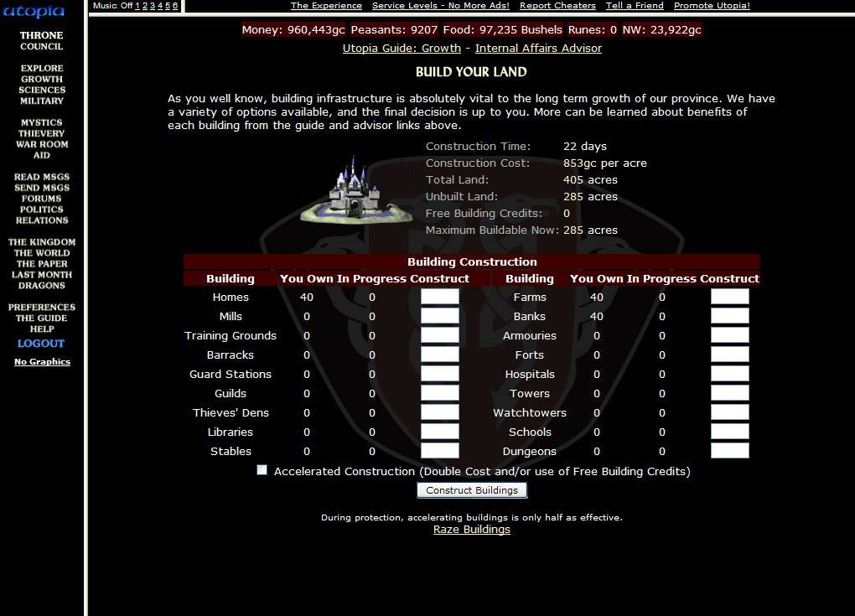
Task: Click the Stables construct input field
Action: 439,451
